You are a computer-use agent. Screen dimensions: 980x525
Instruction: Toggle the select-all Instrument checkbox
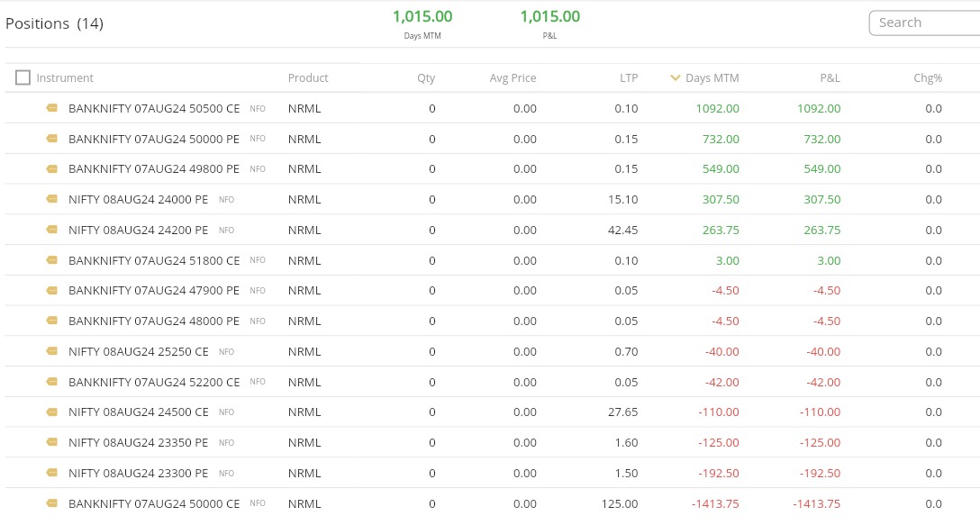[23, 77]
